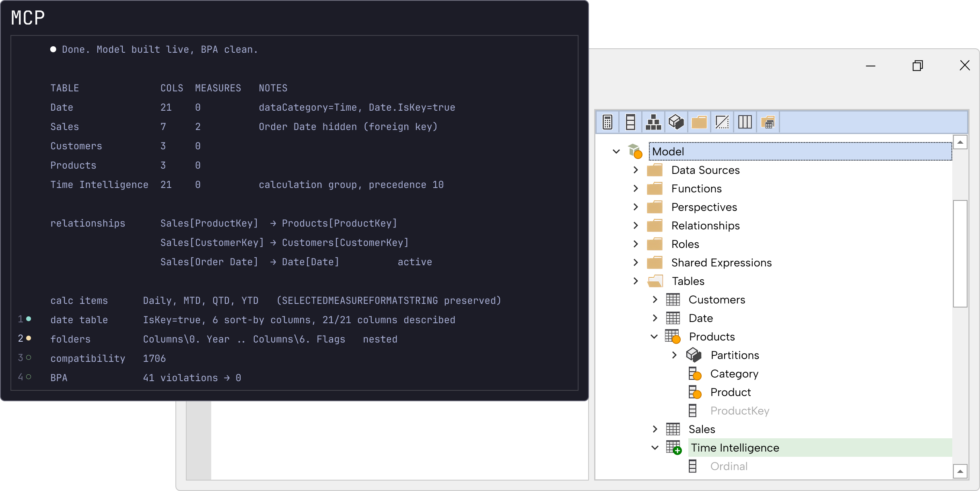Toggle the show hierarchies toolbar icon
The width and height of the screenshot is (980, 491).
[653, 122]
